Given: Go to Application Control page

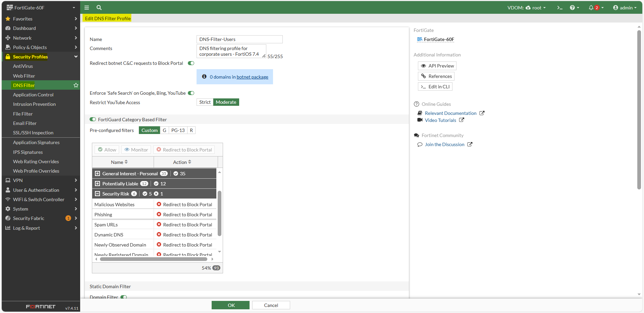Looking at the screenshot, I should pos(33,95).
